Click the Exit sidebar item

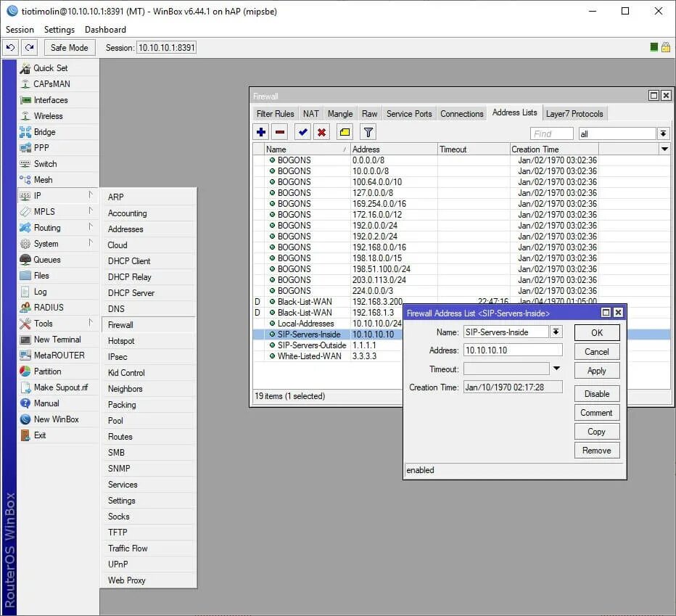pos(58,435)
